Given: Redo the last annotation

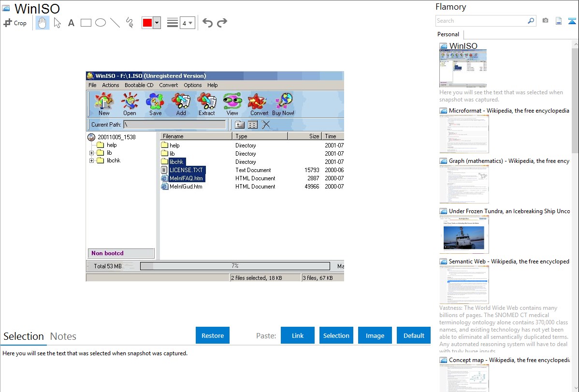Looking at the screenshot, I should coord(222,23).
